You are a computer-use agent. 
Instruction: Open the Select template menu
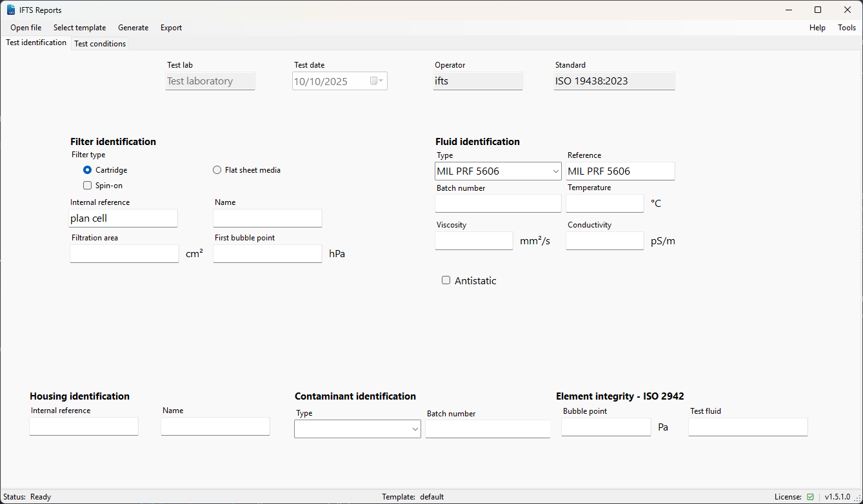pyautogui.click(x=79, y=28)
